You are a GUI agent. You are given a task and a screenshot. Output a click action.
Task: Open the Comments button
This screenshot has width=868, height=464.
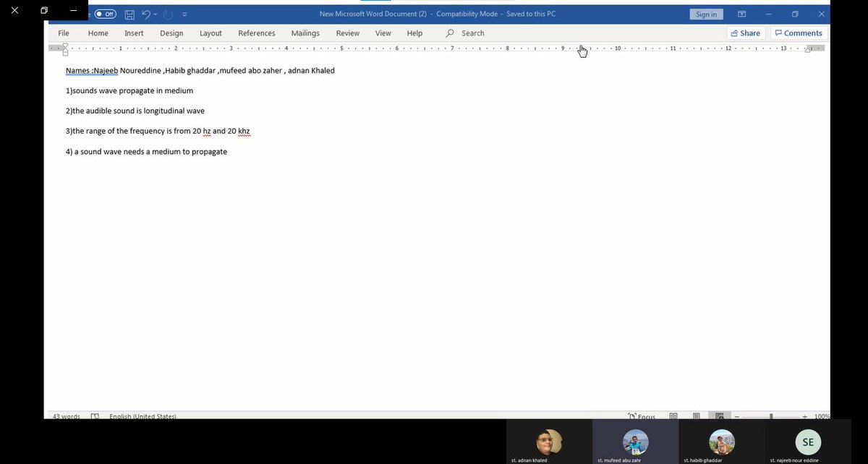(x=799, y=33)
